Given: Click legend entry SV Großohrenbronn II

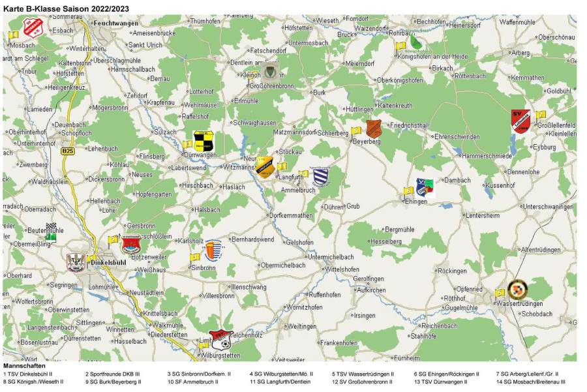Looking at the screenshot, I should pyautogui.click(x=363, y=382).
